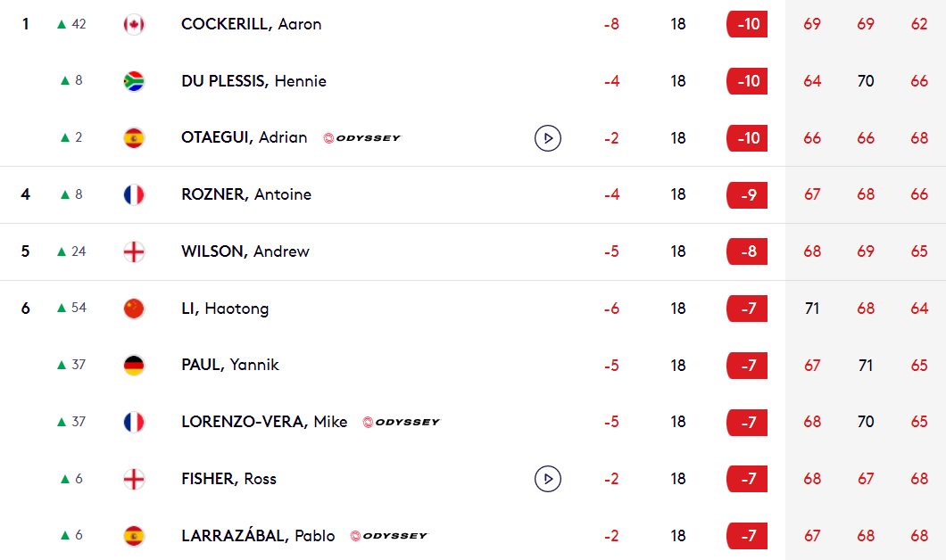Click Cockerill's round three score of 62
This screenshot has height=560, width=946.
click(x=919, y=24)
